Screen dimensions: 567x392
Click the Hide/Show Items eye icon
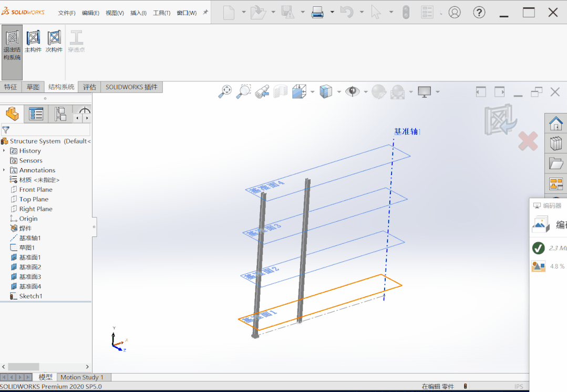(x=352, y=91)
